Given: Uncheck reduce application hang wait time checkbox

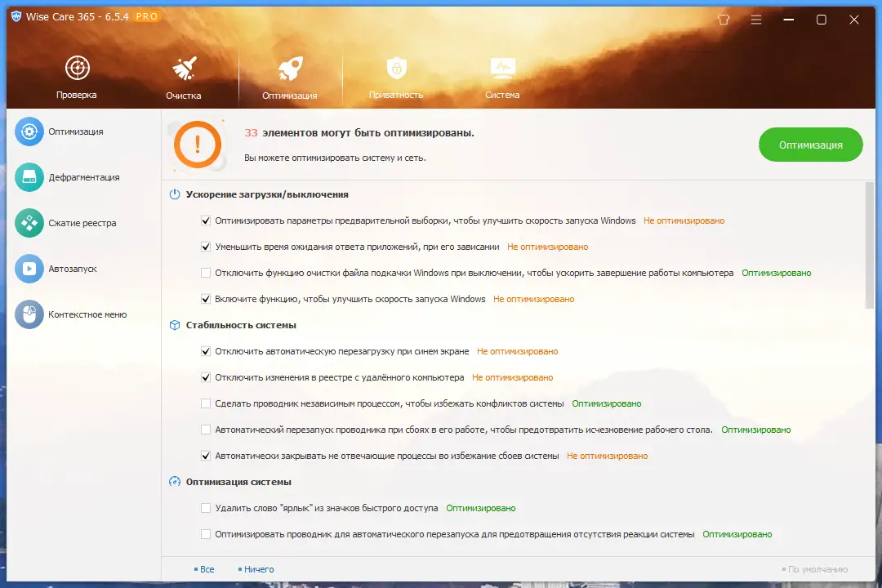Looking at the screenshot, I should point(206,247).
